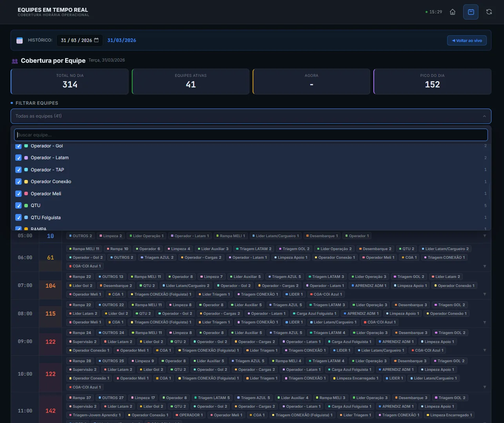The height and width of the screenshot is (423, 504).
Task: Click the EQUIPES EM TEMPO REAL title
Action: point(53,10)
